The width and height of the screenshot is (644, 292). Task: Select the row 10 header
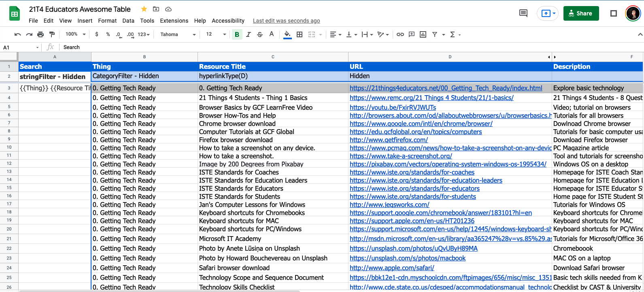[x=9, y=147]
